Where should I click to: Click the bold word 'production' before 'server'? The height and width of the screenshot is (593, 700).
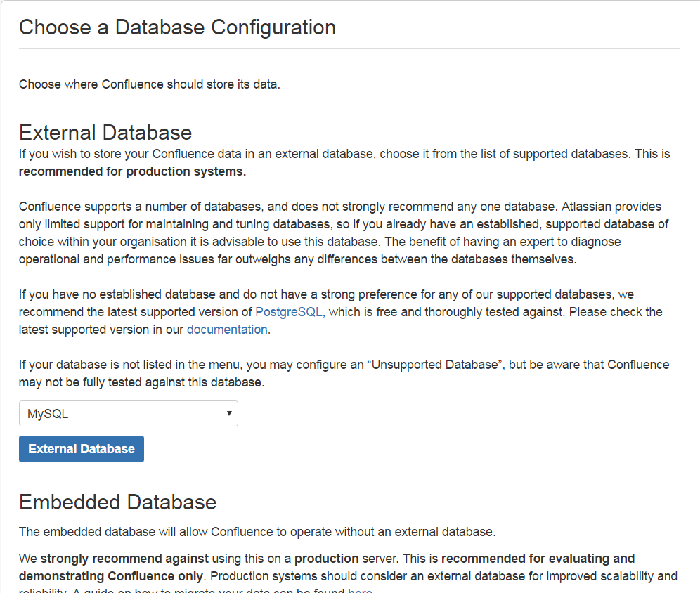coord(325,559)
